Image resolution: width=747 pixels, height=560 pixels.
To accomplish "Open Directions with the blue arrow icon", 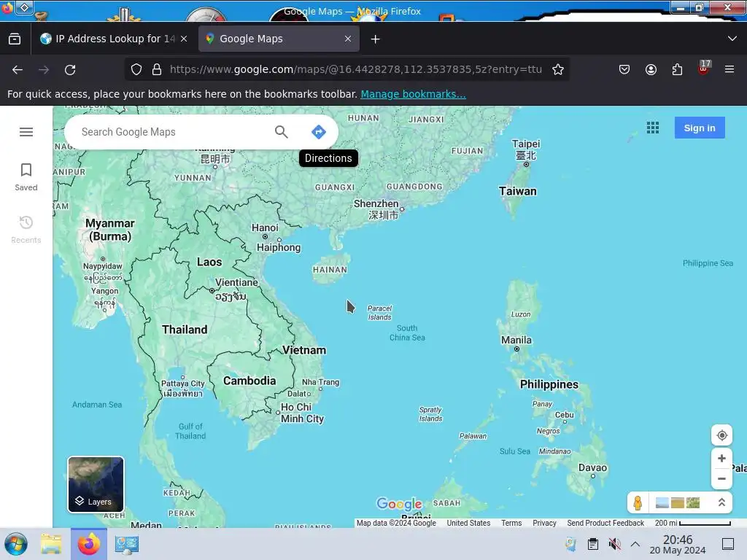I will [x=318, y=132].
